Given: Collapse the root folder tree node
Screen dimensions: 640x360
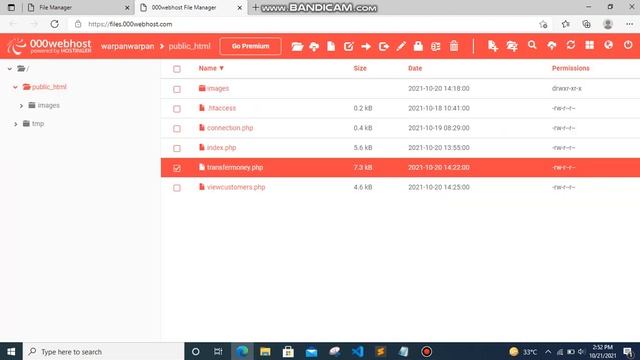Looking at the screenshot, I should tap(10, 69).
